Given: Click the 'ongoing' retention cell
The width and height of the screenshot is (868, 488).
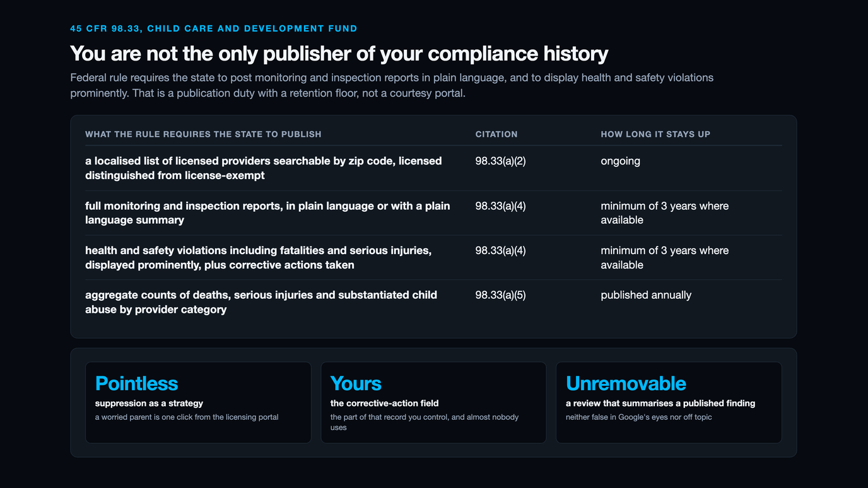Looking at the screenshot, I should tap(620, 161).
